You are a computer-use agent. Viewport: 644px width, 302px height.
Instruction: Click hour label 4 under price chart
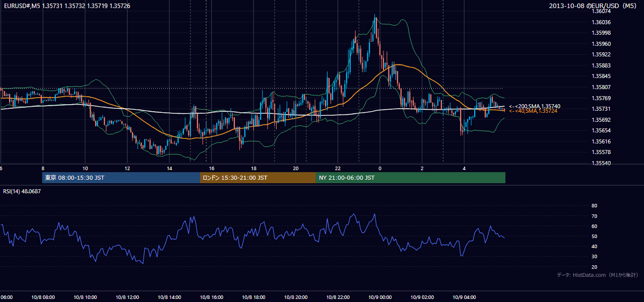465,169
